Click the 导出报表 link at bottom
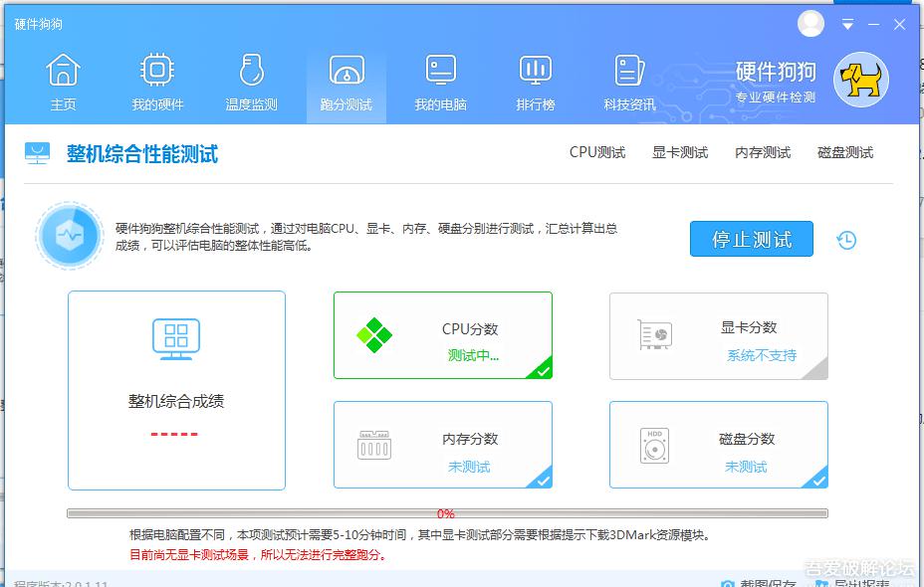Viewport: 924px width, 587px height. coord(852,583)
